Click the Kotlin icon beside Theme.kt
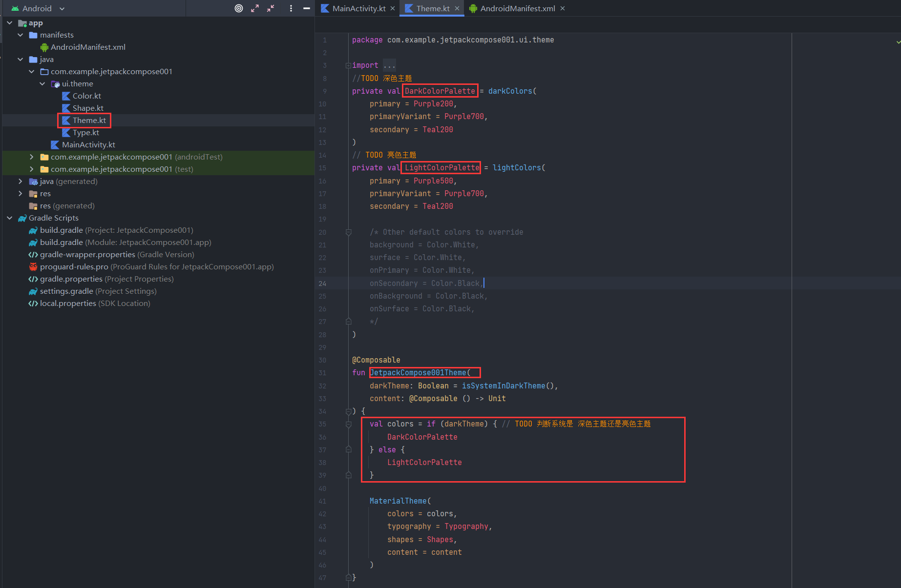Viewport: 901px width, 588px height. pos(67,120)
